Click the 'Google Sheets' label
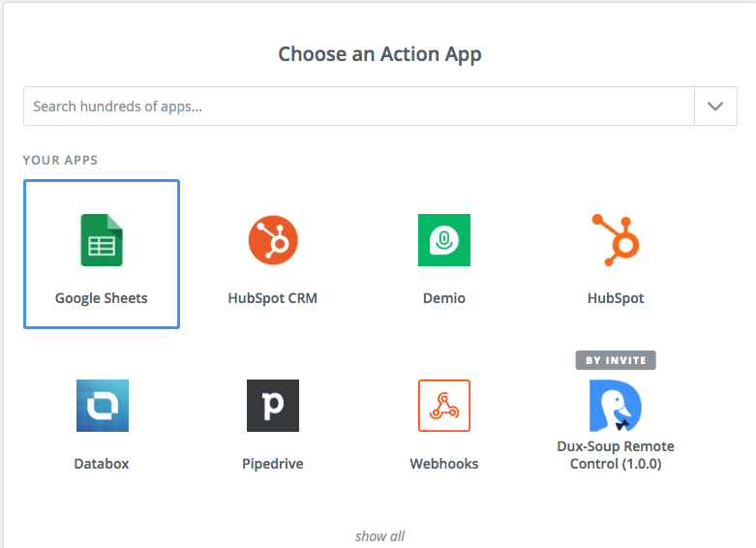The height and width of the screenshot is (548, 756). [102, 298]
